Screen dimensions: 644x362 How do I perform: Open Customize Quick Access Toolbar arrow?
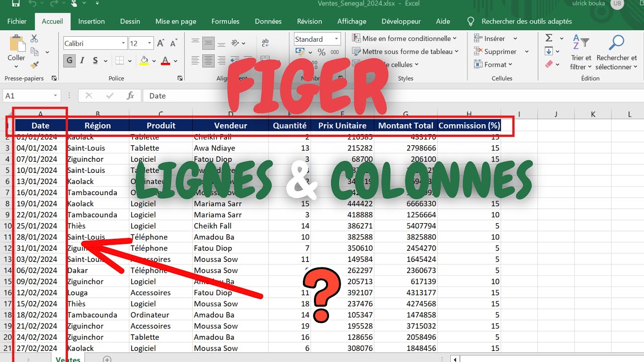(x=97, y=4)
